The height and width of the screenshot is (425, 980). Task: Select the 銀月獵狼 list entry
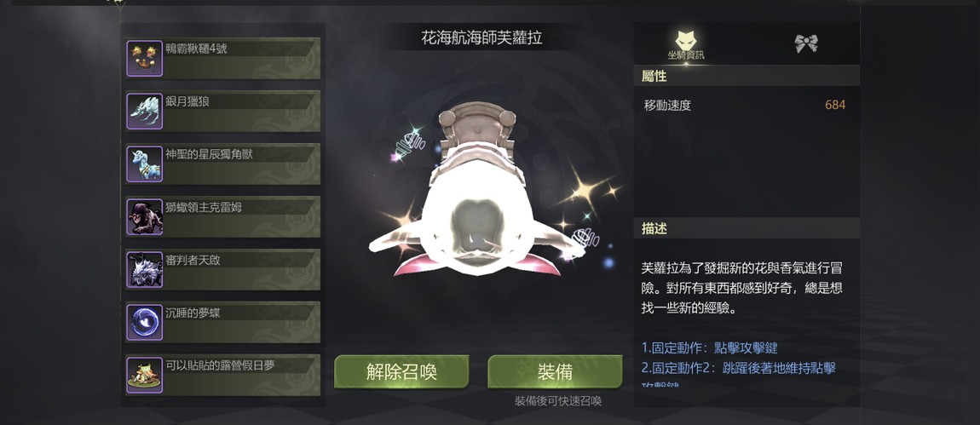click(x=223, y=112)
